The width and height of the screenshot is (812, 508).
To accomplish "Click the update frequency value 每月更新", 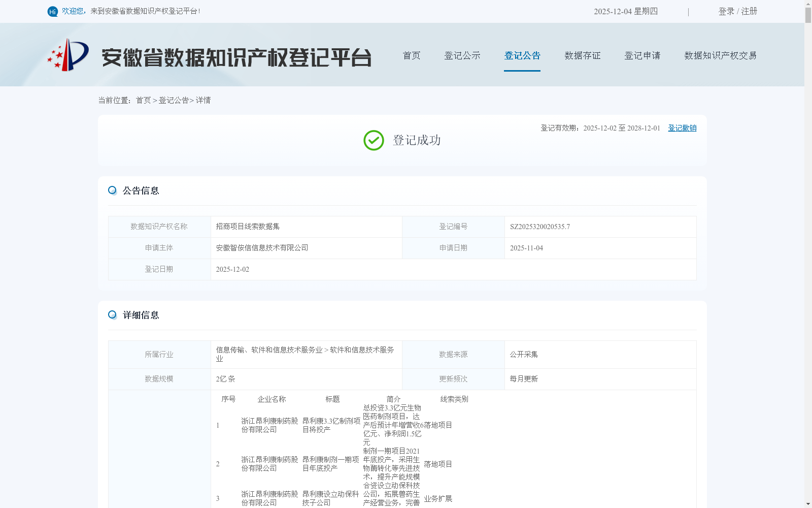I will point(524,379).
